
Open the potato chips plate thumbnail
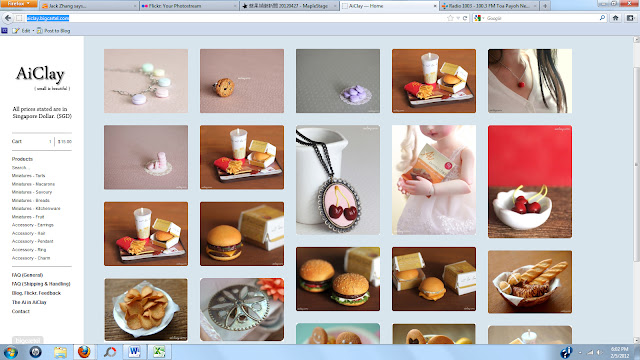coord(146,310)
